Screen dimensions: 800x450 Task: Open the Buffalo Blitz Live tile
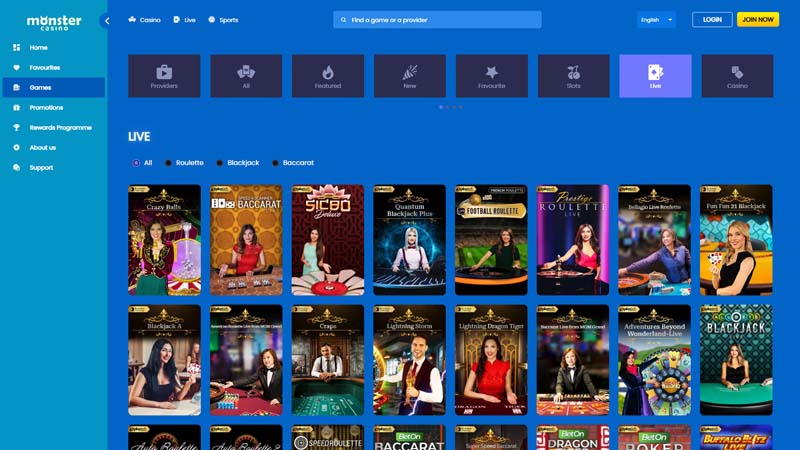[736, 438]
